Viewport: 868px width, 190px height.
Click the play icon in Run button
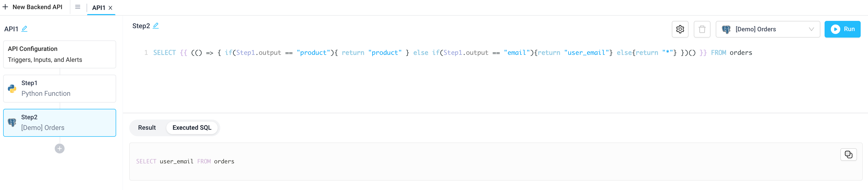(835, 29)
